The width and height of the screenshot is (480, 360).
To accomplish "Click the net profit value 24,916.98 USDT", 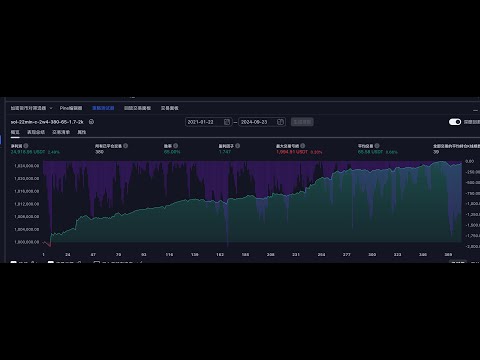I will click(28, 152).
